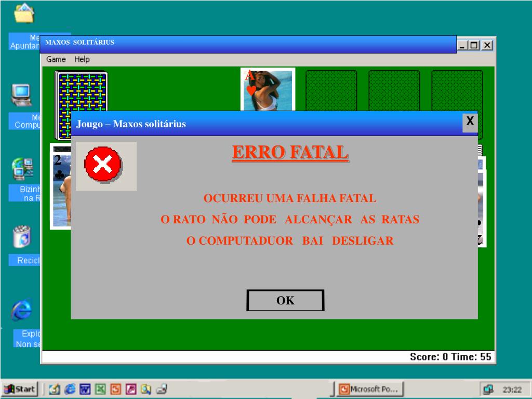Open the Recycle Bin desktop icon
The width and height of the screenshot is (532, 399).
22,236
